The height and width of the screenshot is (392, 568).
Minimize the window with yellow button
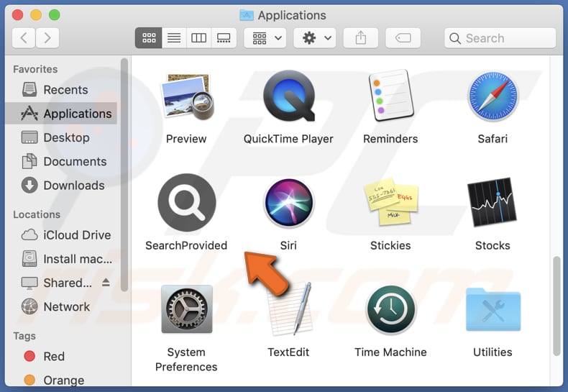(36, 15)
